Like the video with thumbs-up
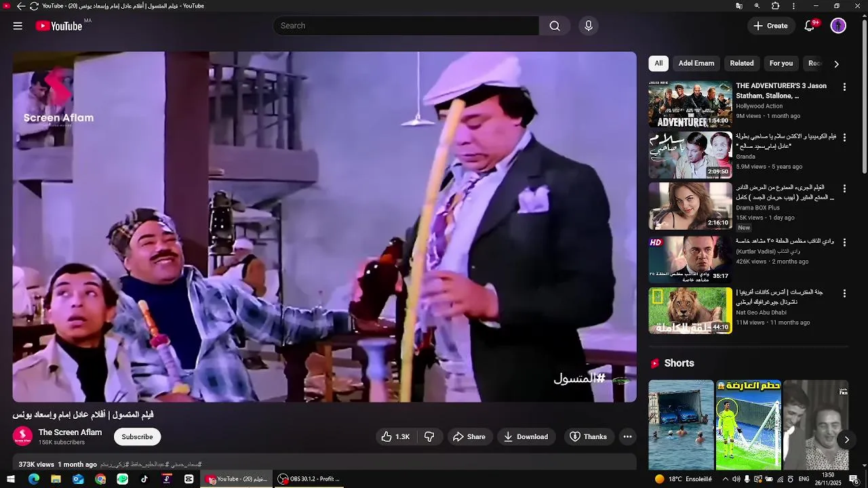 pyautogui.click(x=395, y=437)
